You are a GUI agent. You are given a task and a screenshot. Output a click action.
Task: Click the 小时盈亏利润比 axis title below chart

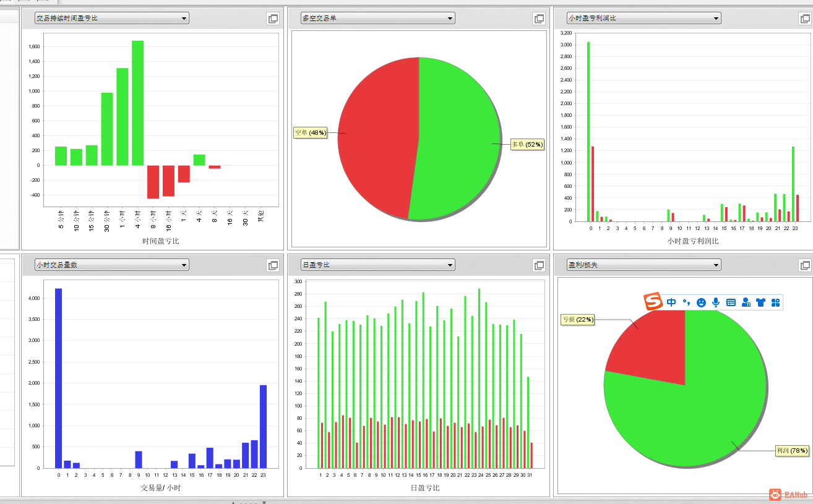pyautogui.click(x=693, y=241)
